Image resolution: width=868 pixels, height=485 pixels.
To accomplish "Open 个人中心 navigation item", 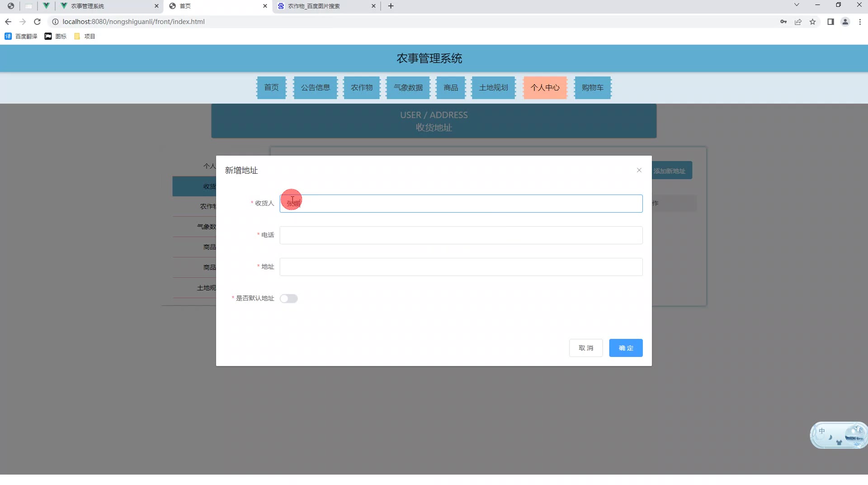I will (545, 88).
